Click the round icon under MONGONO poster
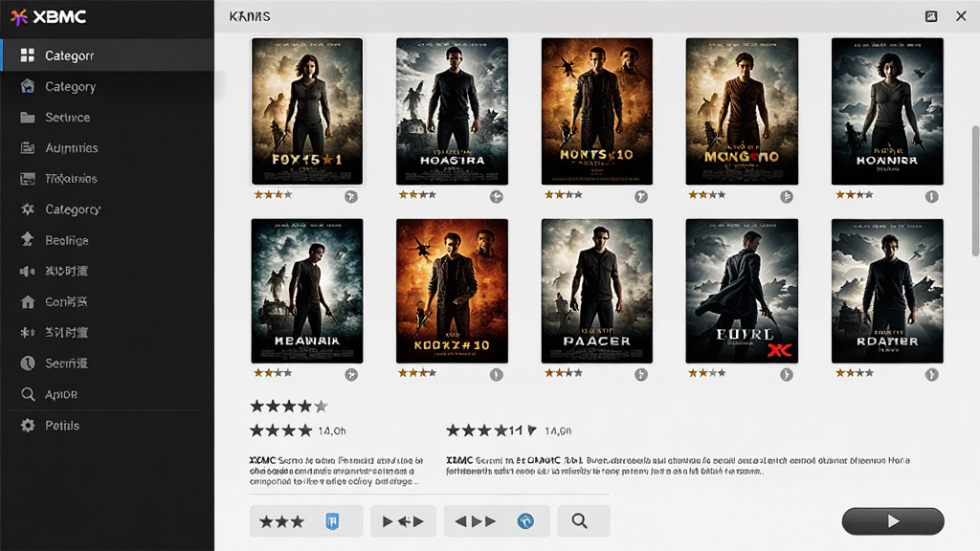Viewport: 980px width, 551px height. pos(787,197)
